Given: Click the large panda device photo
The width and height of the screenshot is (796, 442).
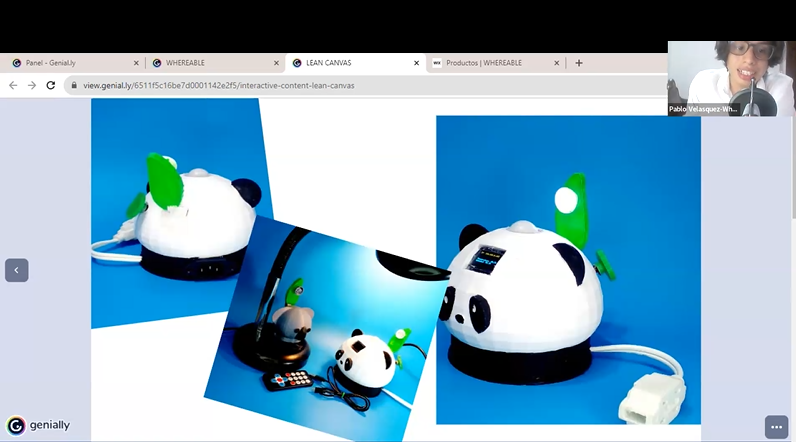Looking at the screenshot, I should 568,270.
